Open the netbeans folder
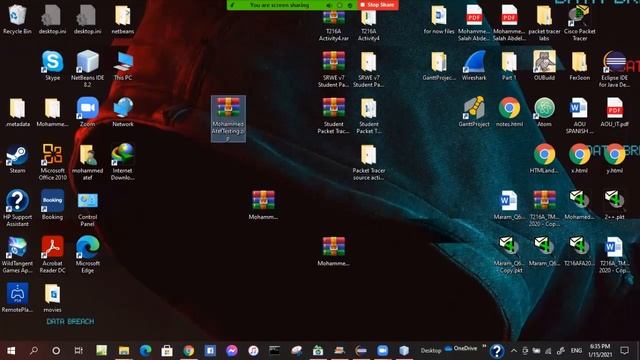Viewport: 640px width, 360px height. [x=123, y=19]
